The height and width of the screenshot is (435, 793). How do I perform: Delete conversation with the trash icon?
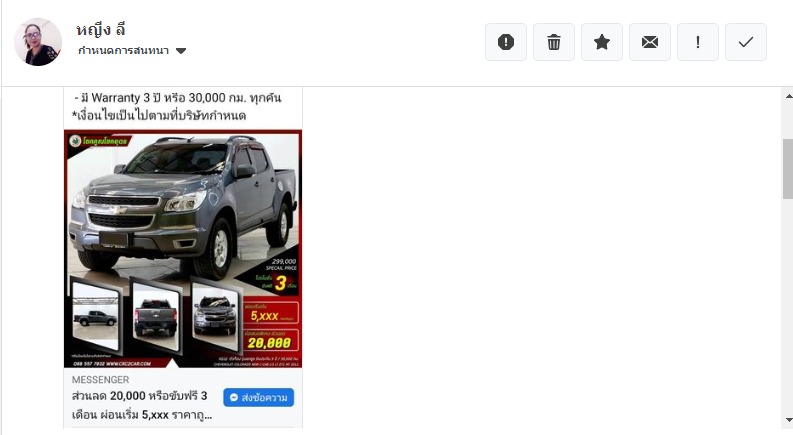click(554, 42)
